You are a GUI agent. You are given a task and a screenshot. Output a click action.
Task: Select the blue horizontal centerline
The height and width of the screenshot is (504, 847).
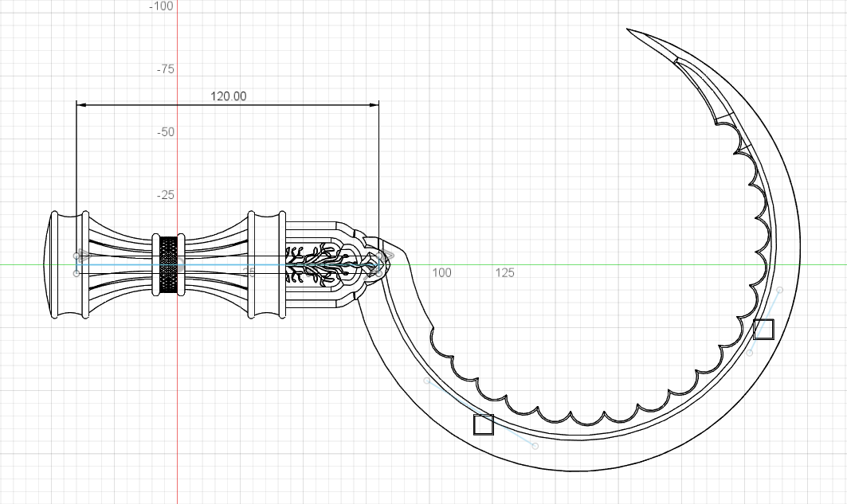point(227,265)
